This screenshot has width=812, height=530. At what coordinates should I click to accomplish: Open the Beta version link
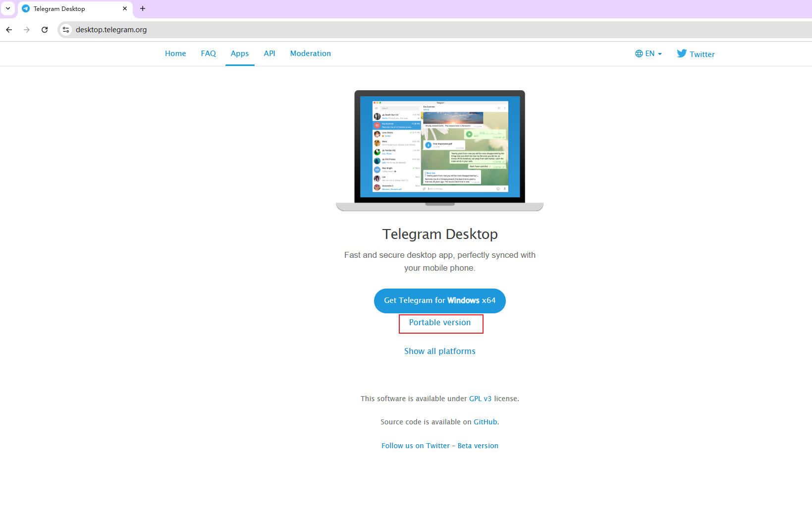[x=478, y=446]
